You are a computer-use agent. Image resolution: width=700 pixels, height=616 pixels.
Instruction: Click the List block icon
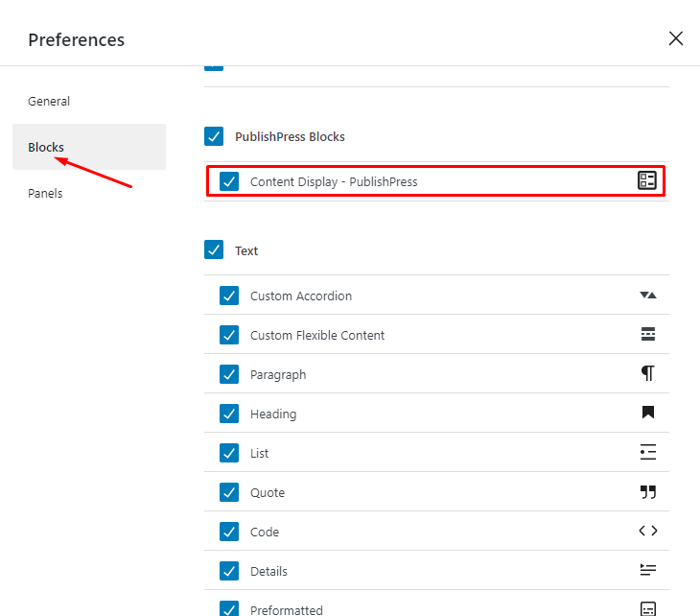[648, 452]
